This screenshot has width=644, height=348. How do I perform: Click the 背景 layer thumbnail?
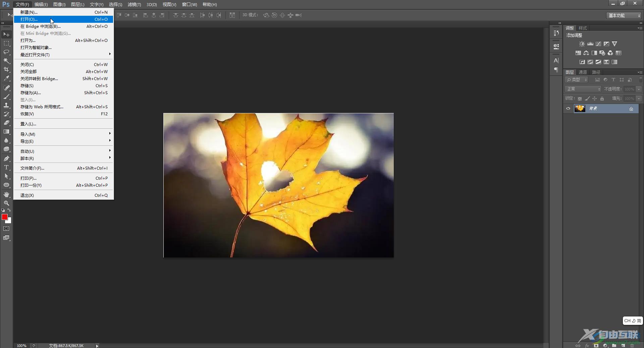[x=580, y=108]
